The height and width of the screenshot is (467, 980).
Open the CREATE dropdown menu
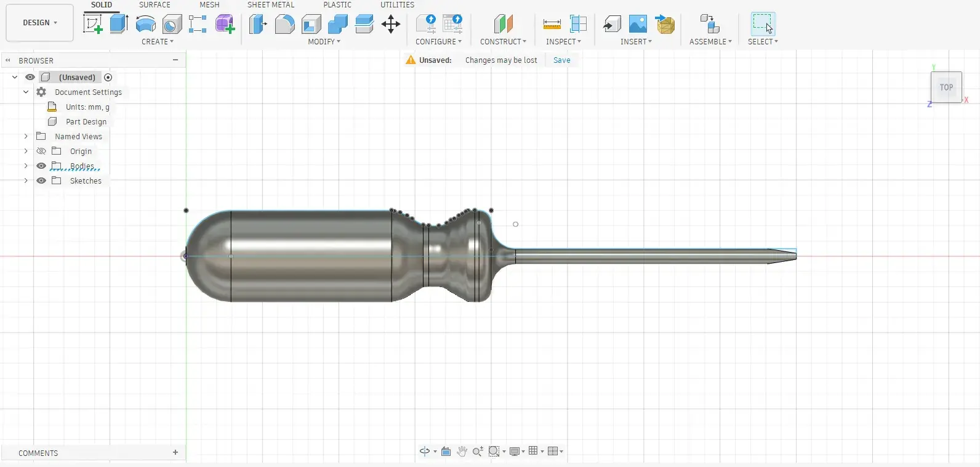(158, 42)
